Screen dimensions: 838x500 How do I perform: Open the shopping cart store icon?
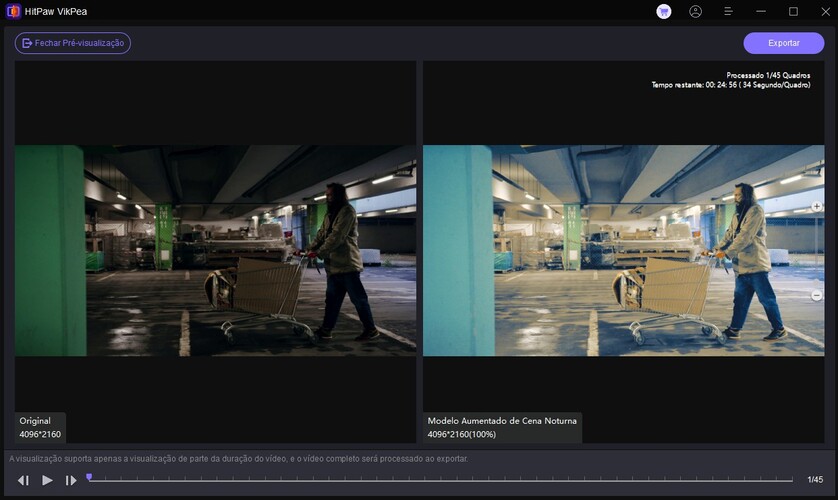[664, 12]
